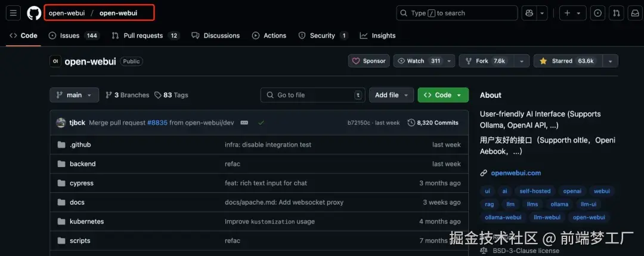
Task: Switch to the Discussions tab
Action: (216, 36)
